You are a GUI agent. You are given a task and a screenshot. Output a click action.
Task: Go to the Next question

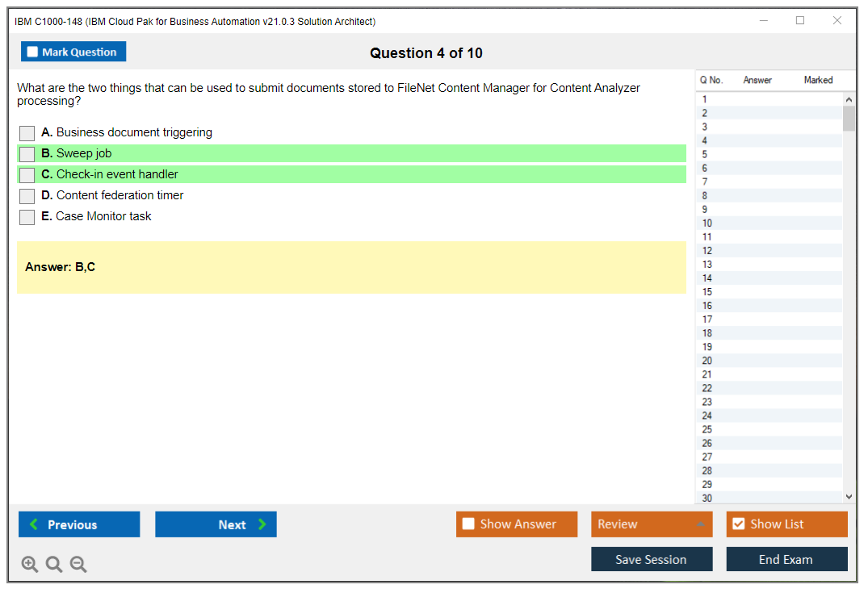(216, 524)
